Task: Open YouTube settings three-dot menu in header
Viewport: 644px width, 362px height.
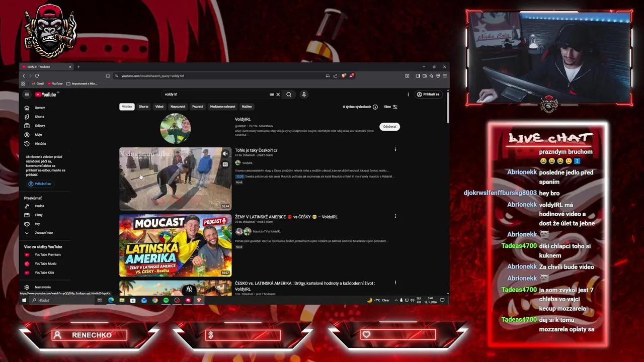Action: tap(408, 95)
